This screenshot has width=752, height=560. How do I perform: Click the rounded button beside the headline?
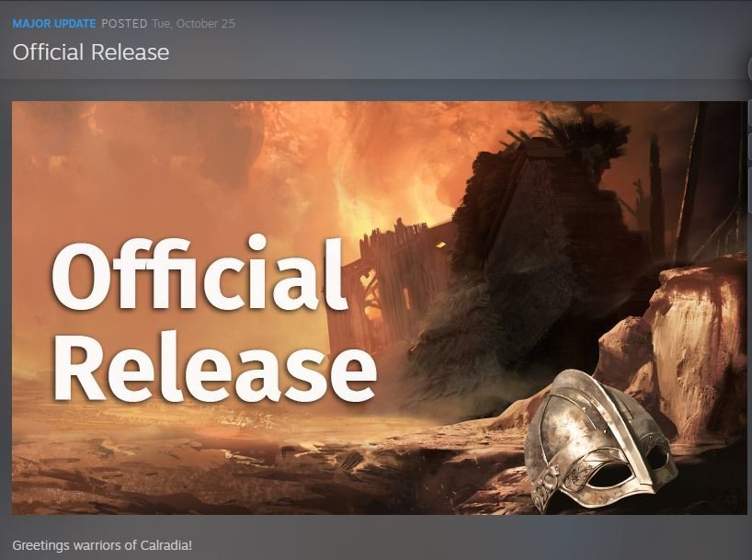tap(749, 69)
